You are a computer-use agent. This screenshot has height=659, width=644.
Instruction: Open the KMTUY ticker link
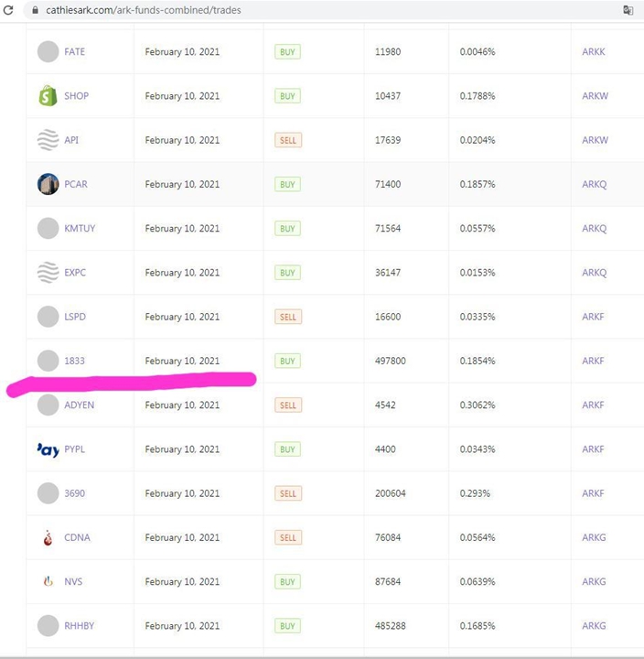pyautogui.click(x=80, y=228)
